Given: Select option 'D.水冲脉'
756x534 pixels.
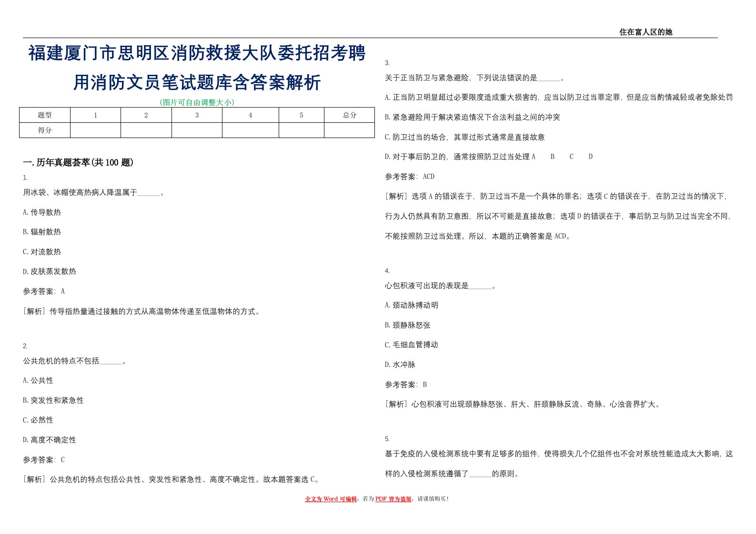Looking at the screenshot, I should point(400,365).
